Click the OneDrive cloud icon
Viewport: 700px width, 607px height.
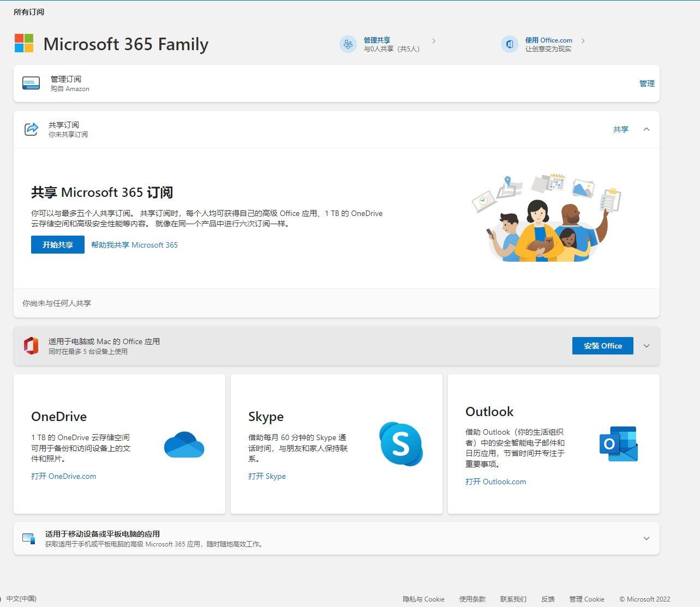[184, 444]
